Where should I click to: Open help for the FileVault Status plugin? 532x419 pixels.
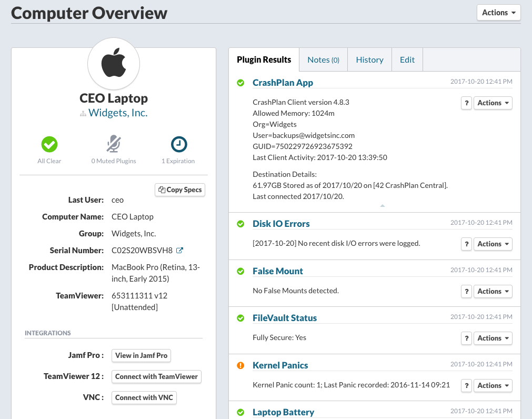point(467,338)
